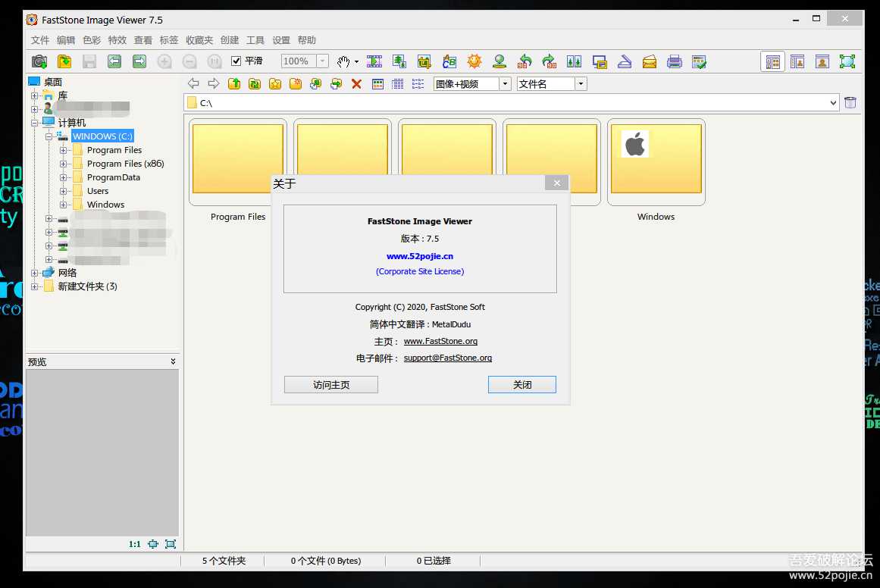Rotate right 90 degrees icon

(x=550, y=61)
